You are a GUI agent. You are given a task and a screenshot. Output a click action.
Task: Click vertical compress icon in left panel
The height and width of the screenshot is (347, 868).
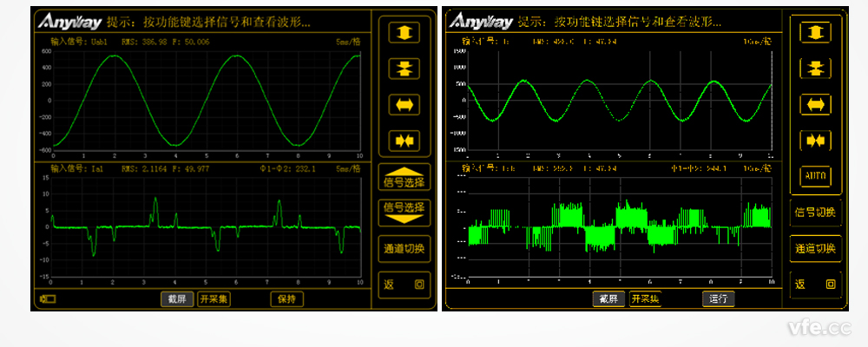pyautogui.click(x=404, y=69)
